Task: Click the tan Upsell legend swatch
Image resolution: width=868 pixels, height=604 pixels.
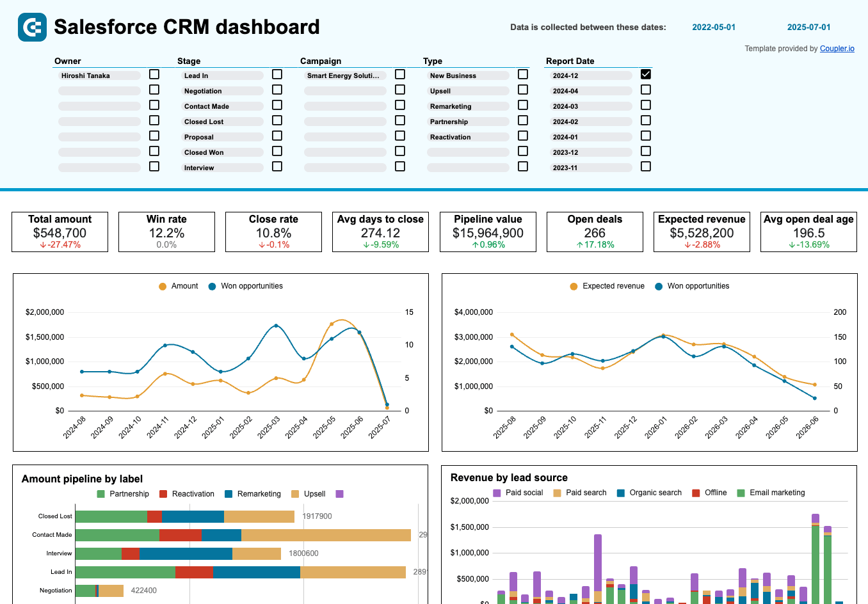Action: [x=295, y=494]
